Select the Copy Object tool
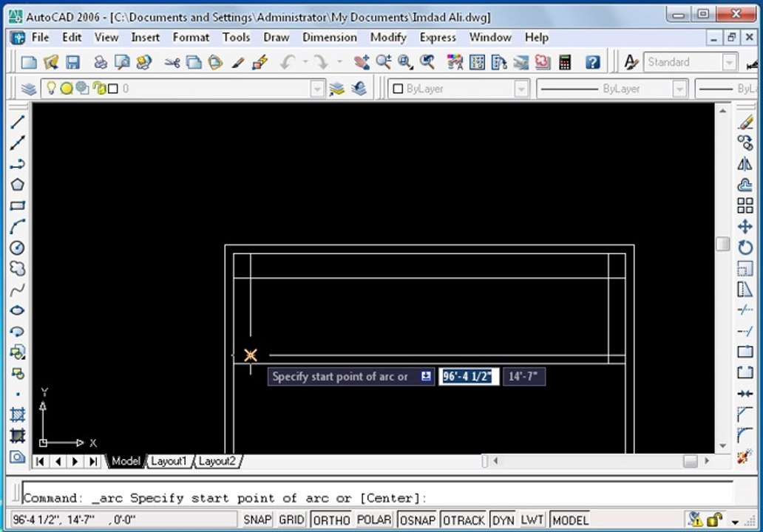The image size is (763, 532). 745,143
